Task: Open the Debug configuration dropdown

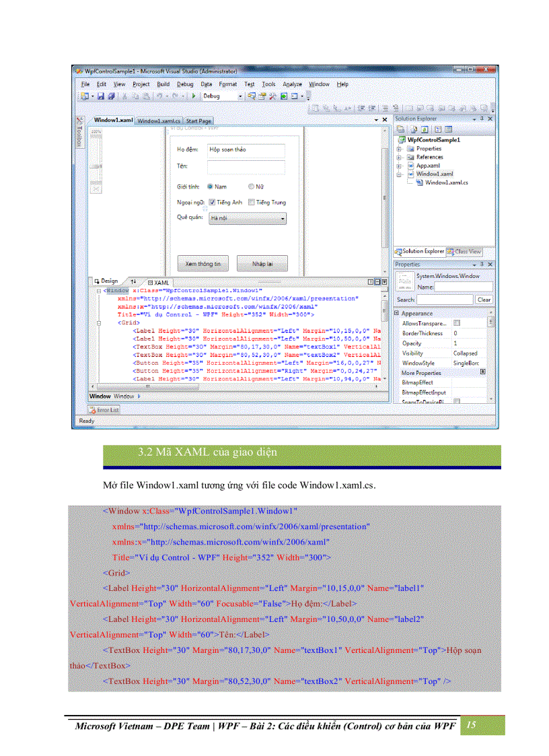Action: (240, 96)
